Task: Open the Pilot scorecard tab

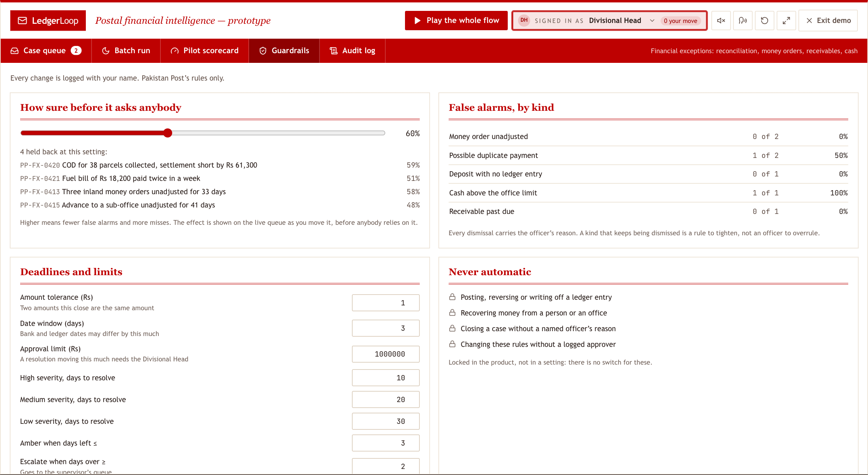Action: click(205, 50)
